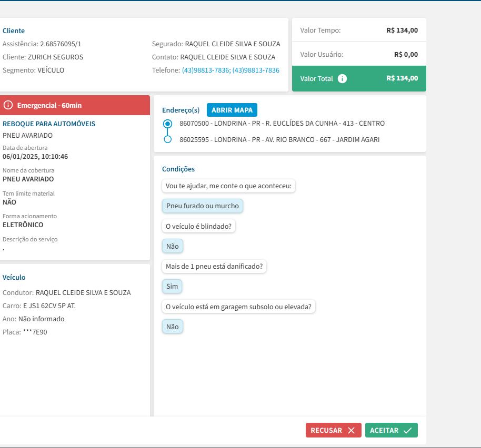Click 'O veículo está em garagem subsolo ou elevada?'

click(x=238, y=307)
